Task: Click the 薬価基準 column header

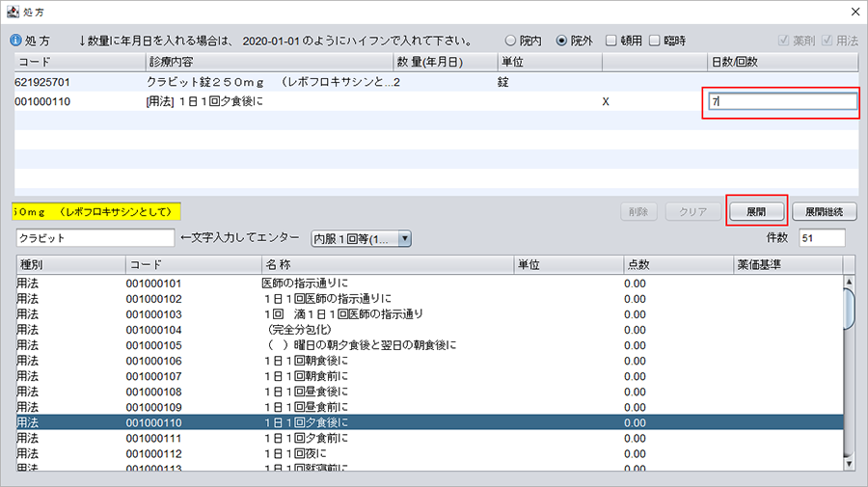Action: 786,264
